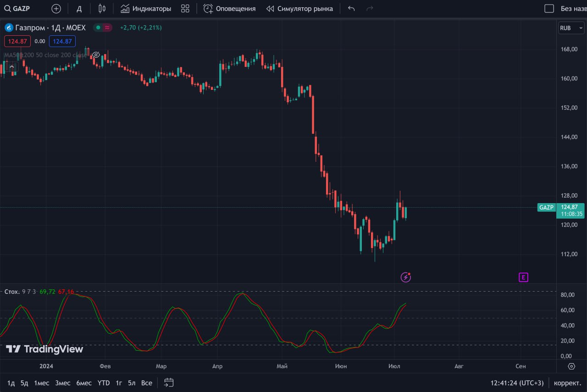The height and width of the screenshot is (392, 587).
Task: Click the Июн label on the time axis
Action: [341, 366]
